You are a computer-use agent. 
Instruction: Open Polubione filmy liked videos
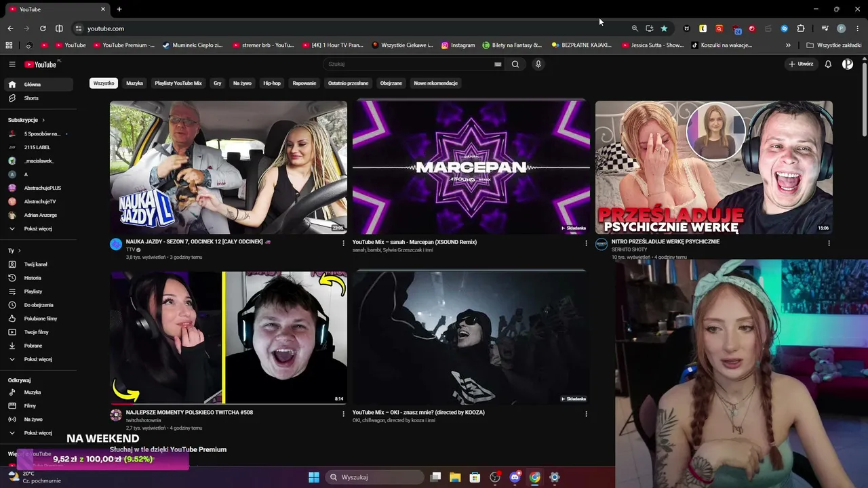tap(37, 319)
